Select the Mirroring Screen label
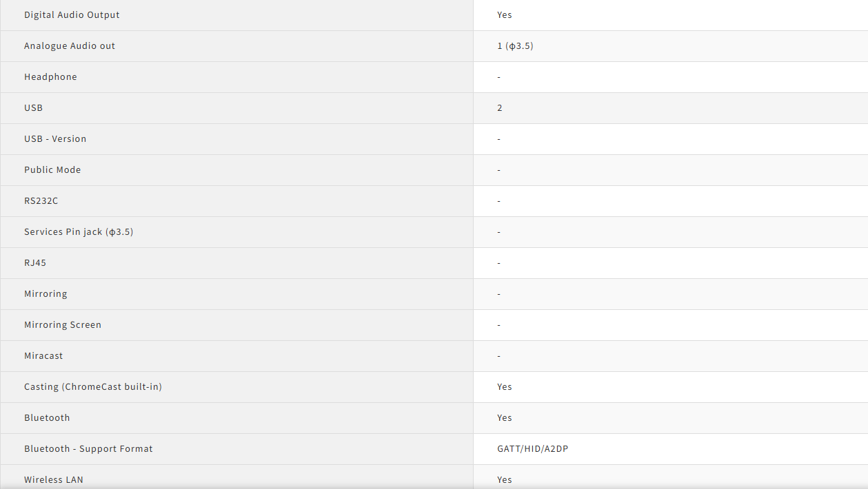 pos(63,325)
